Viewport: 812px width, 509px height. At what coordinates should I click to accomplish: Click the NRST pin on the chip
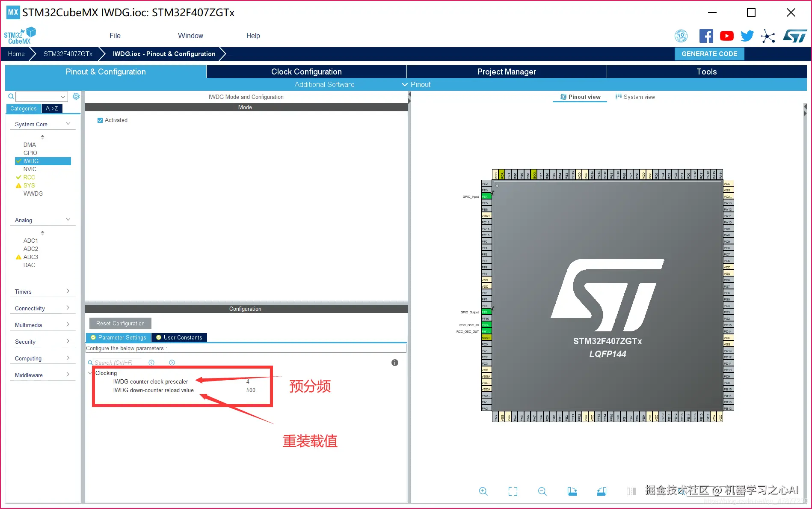click(486, 338)
